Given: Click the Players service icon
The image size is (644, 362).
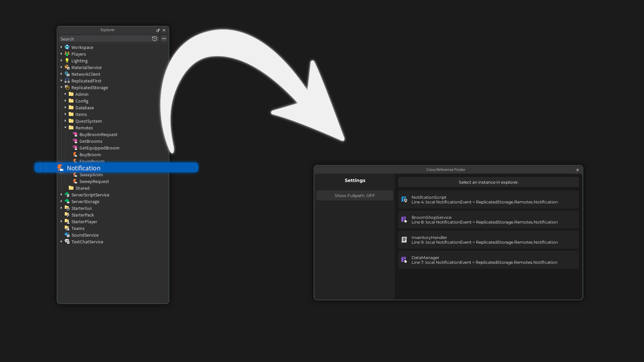Looking at the screenshot, I should (x=67, y=54).
